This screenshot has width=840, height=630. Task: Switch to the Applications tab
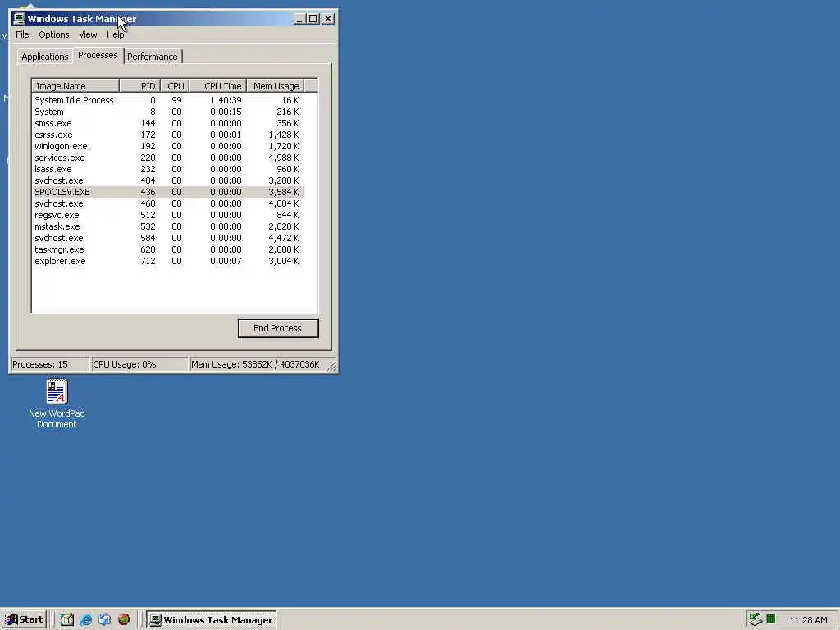pos(45,57)
